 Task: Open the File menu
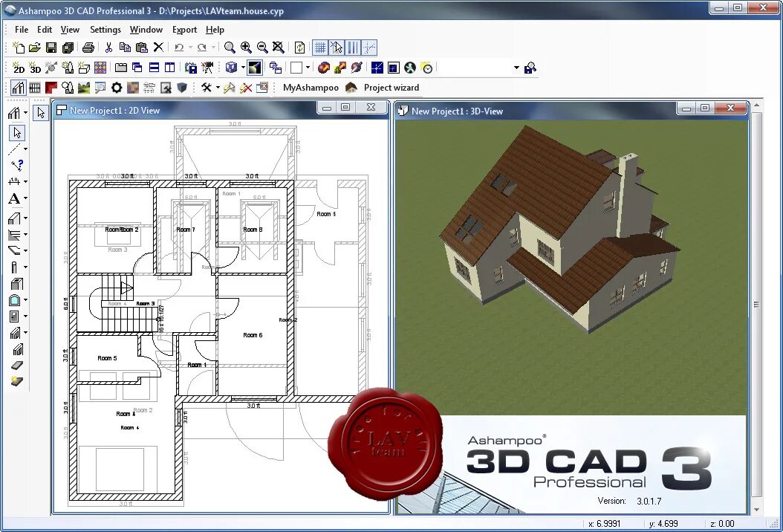tap(22, 30)
